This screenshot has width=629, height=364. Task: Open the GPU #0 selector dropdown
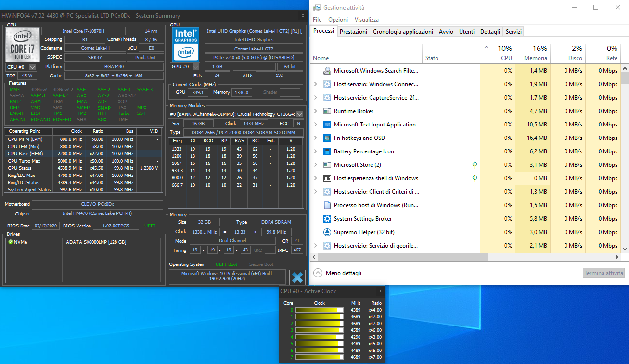pos(196,67)
